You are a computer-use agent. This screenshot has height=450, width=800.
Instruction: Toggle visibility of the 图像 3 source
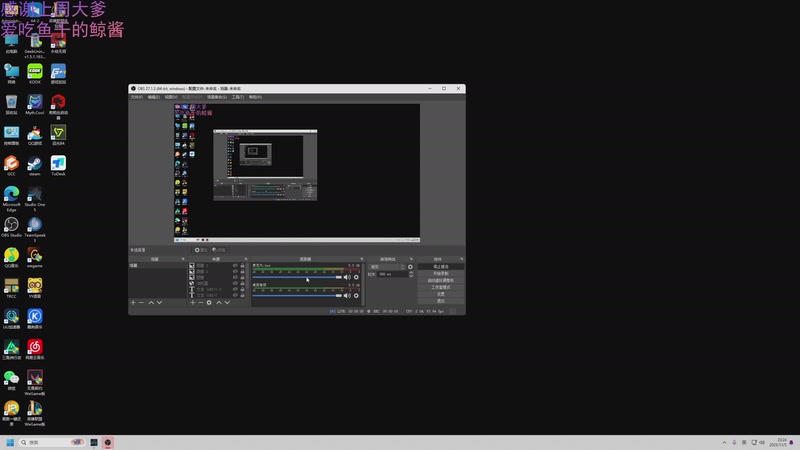click(x=235, y=265)
